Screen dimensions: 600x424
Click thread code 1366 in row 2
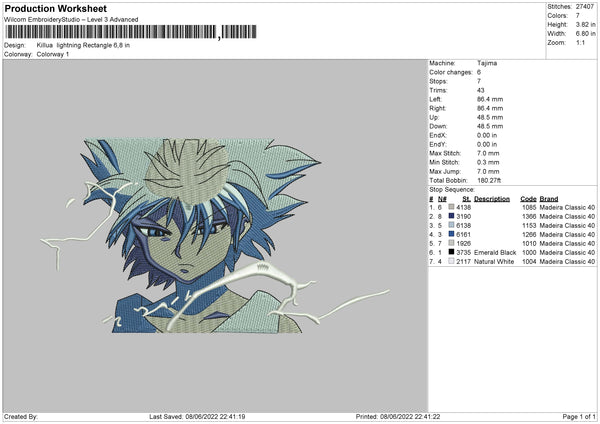[529, 216]
